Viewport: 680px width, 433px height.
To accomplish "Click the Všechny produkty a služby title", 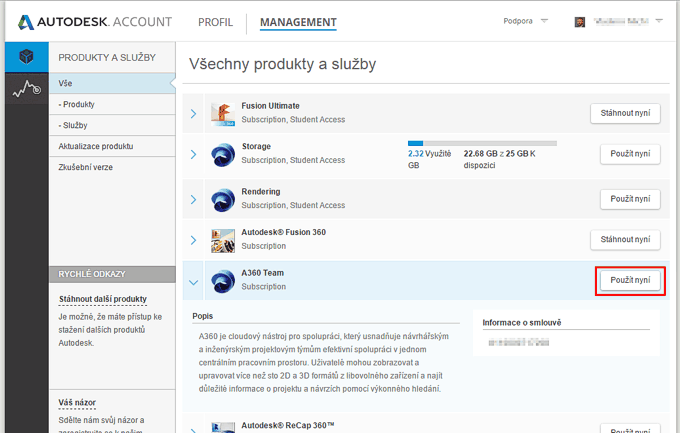I will pyautogui.click(x=282, y=64).
